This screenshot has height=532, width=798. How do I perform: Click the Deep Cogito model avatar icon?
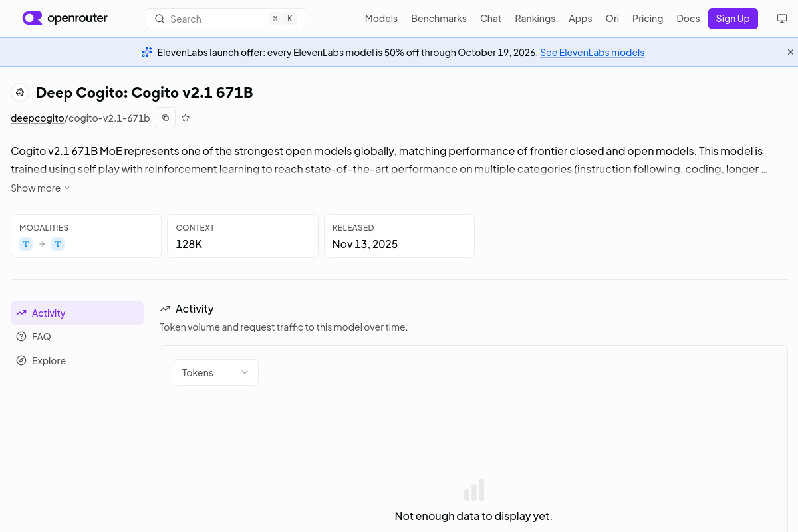[x=20, y=92]
